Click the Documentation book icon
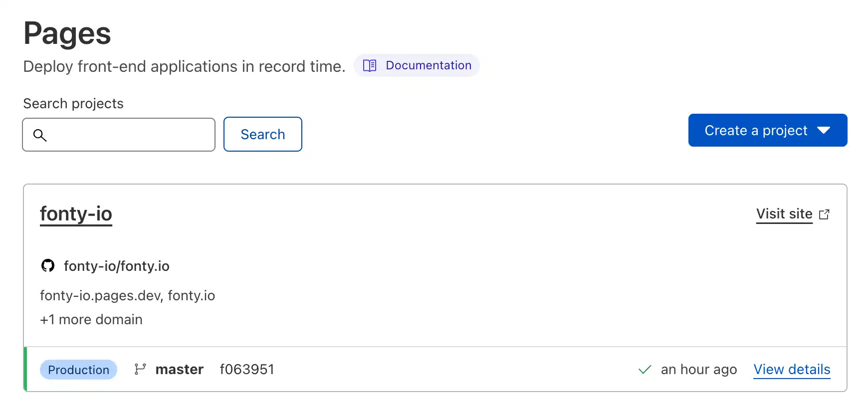868x405 pixels. (x=369, y=65)
